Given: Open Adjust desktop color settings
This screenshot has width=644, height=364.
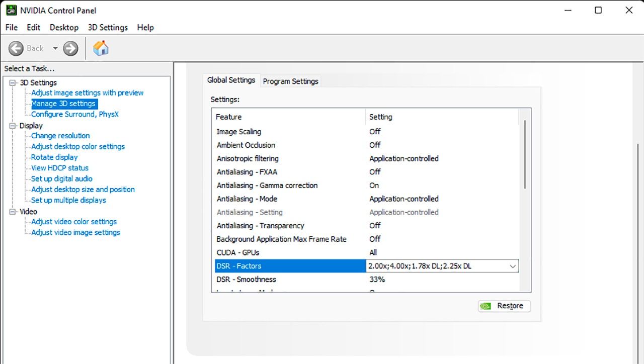Looking at the screenshot, I should coord(78,146).
